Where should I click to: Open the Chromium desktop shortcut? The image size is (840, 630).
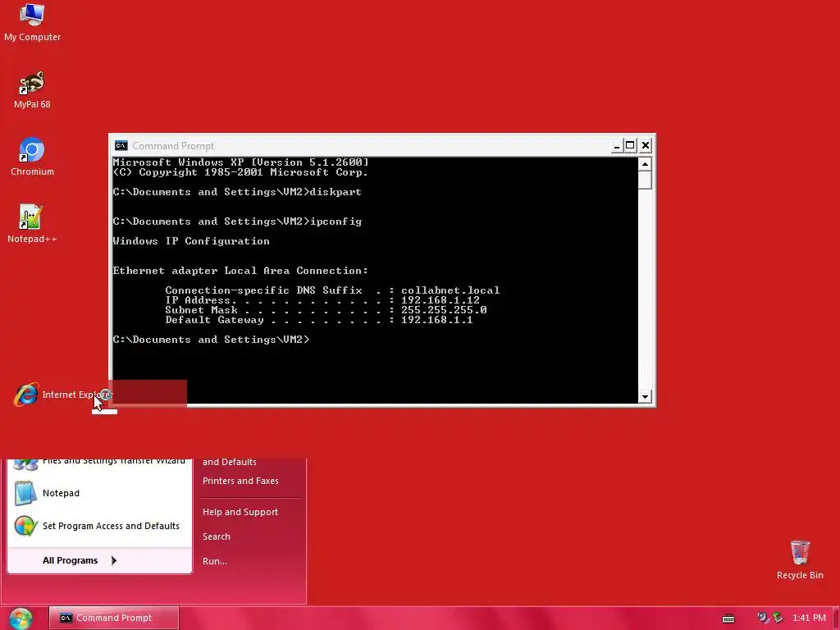pyautogui.click(x=32, y=157)
